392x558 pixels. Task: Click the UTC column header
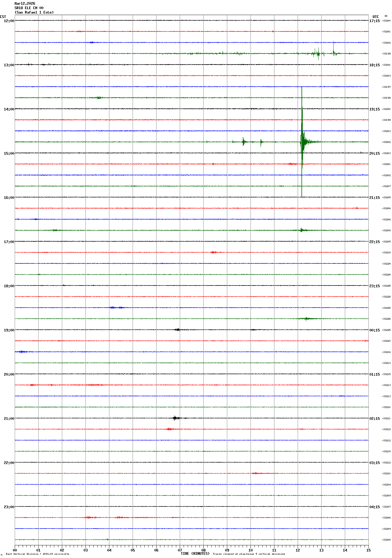point(375,17)
